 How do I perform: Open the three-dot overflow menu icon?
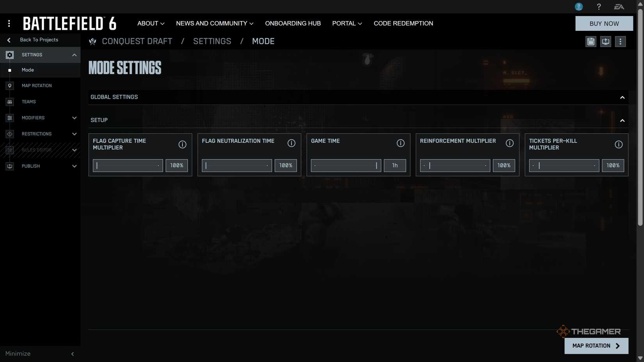click(620, 41)
